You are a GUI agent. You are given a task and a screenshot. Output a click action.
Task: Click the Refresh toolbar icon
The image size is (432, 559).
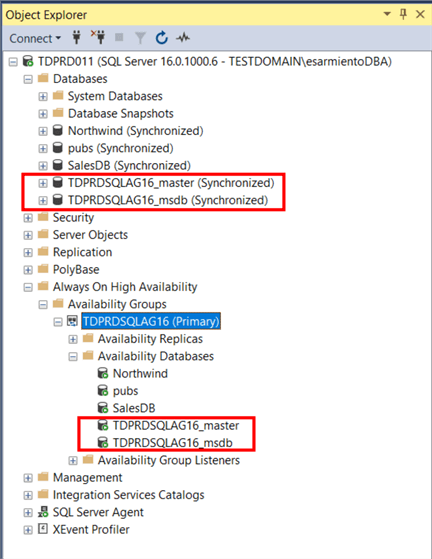[161, 37]
